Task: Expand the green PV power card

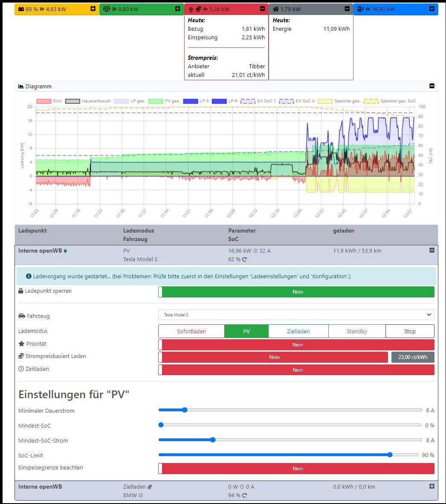Action: [178, 9]
